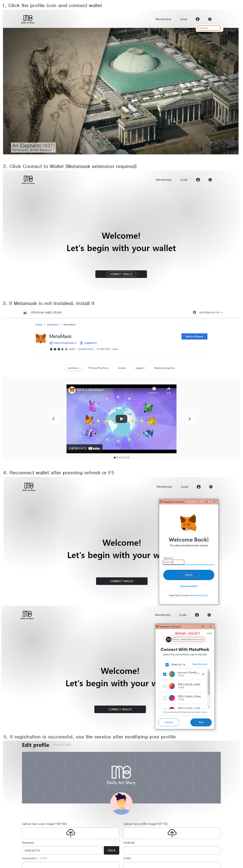Click the profile image upload cloud icon
Screen dimensions: 243x868
coord(172,833)
